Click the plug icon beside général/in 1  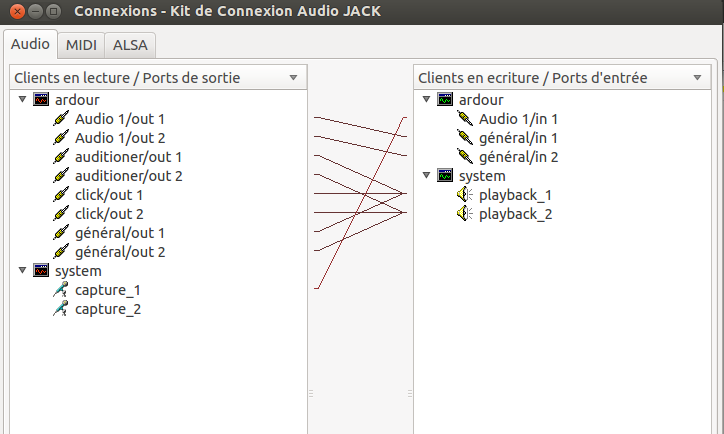click(464, 138)
